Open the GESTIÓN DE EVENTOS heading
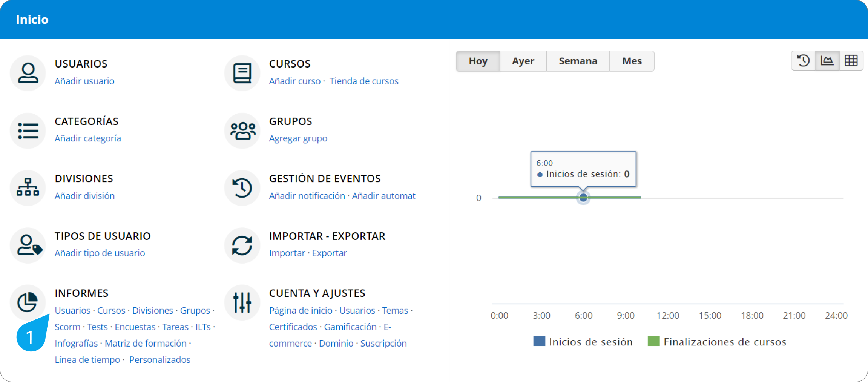868x382 pixels. point(325,178)
